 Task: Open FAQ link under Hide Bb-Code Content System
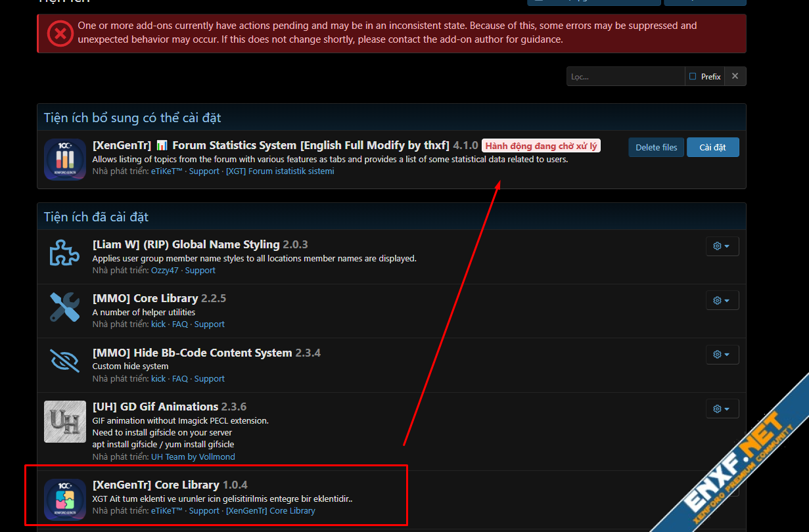click(180, 379)
